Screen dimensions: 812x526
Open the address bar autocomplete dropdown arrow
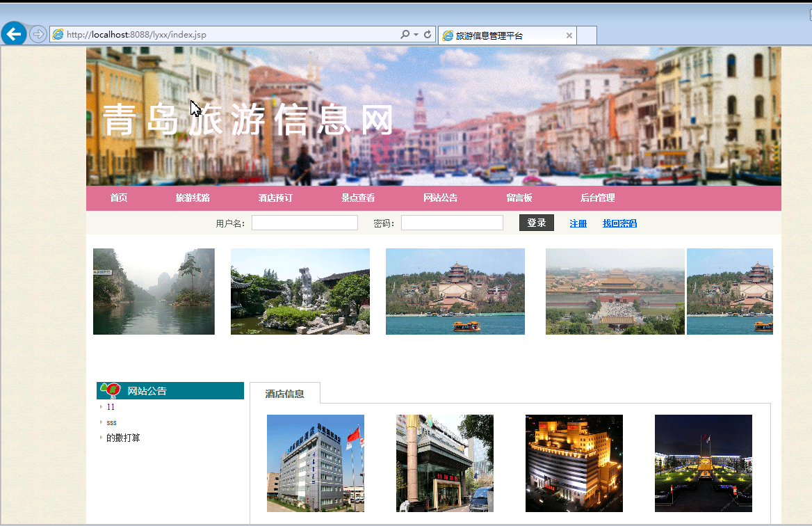click(416, 35)
